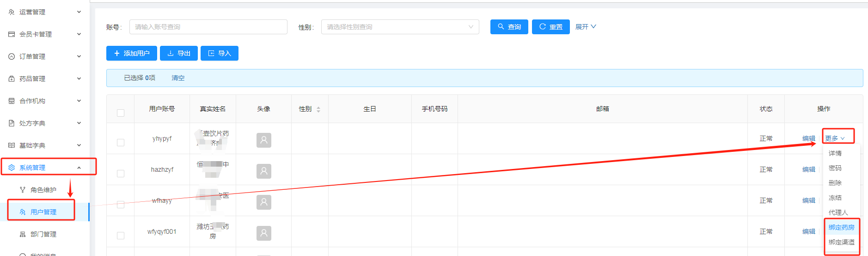Screen dimensions: 868x256
Task: Click 添加用户 to add a user
Action: click(132, 53)
